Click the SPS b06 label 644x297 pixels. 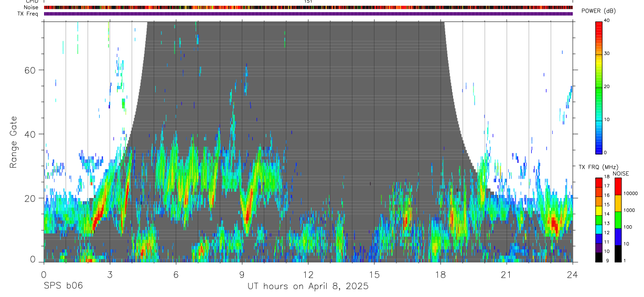[63, 286]
